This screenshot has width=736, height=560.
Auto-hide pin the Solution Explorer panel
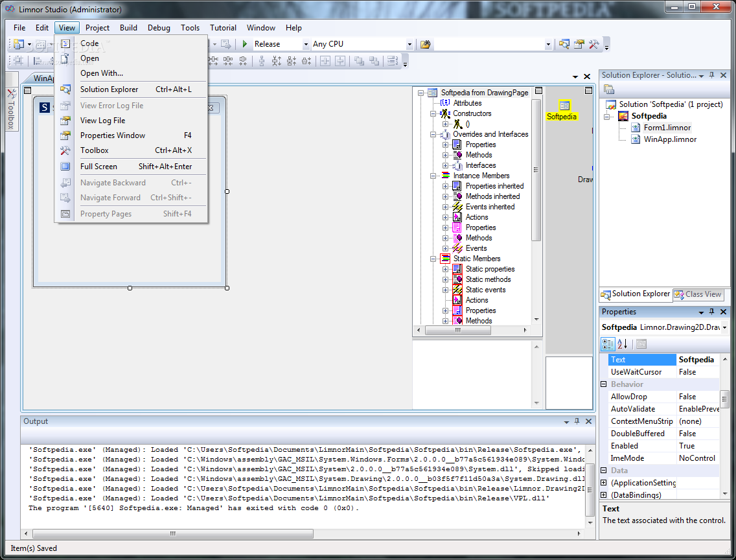pos(712,75)
